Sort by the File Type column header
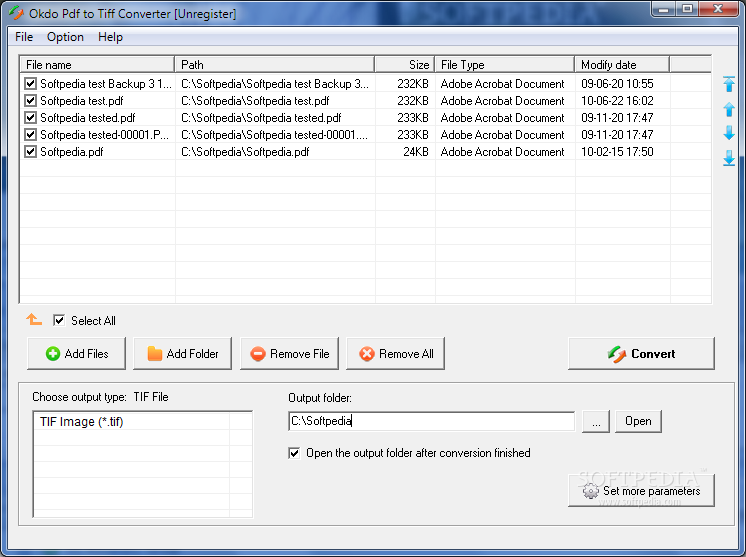This screenshot has height=557, width=746. click(505, 65)
